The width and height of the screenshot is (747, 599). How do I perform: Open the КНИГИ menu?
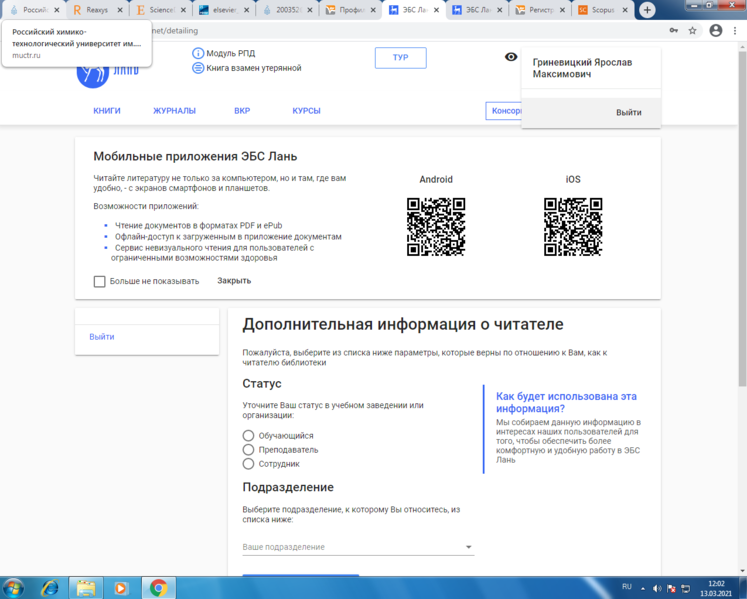107,111
